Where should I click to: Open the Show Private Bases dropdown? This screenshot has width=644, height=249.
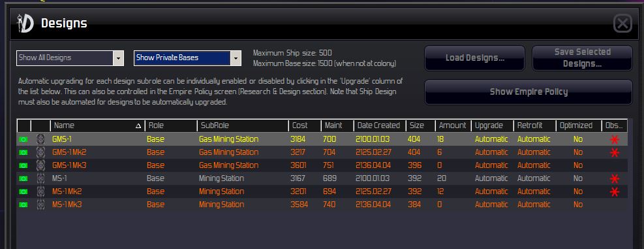click(x=188, y=58)
